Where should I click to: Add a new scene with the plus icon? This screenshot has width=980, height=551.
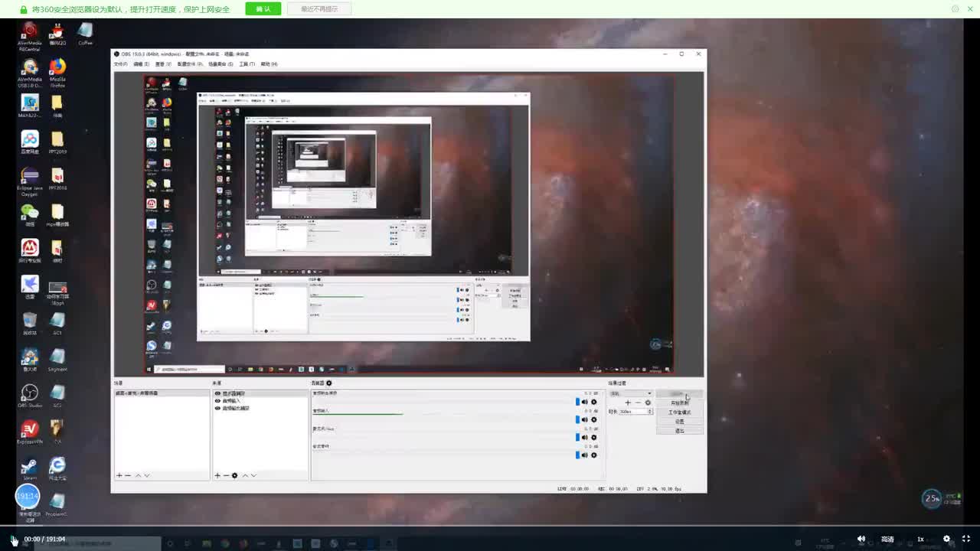119,475
